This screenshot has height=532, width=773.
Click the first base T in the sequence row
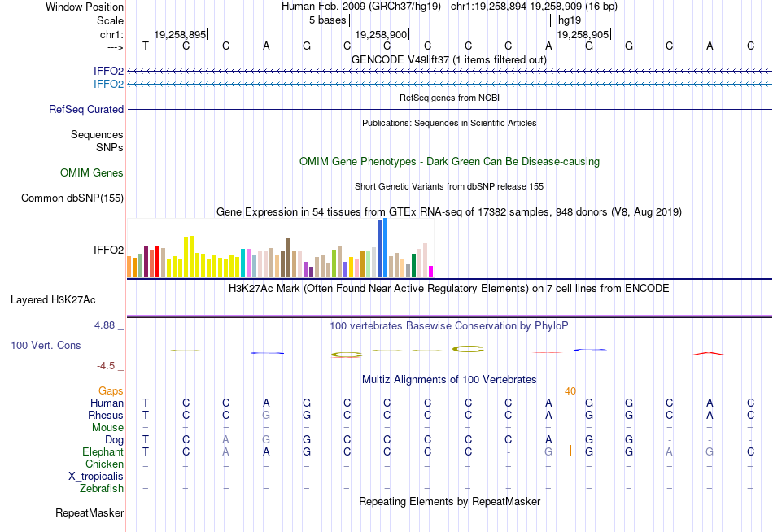[x=146, y=46]
